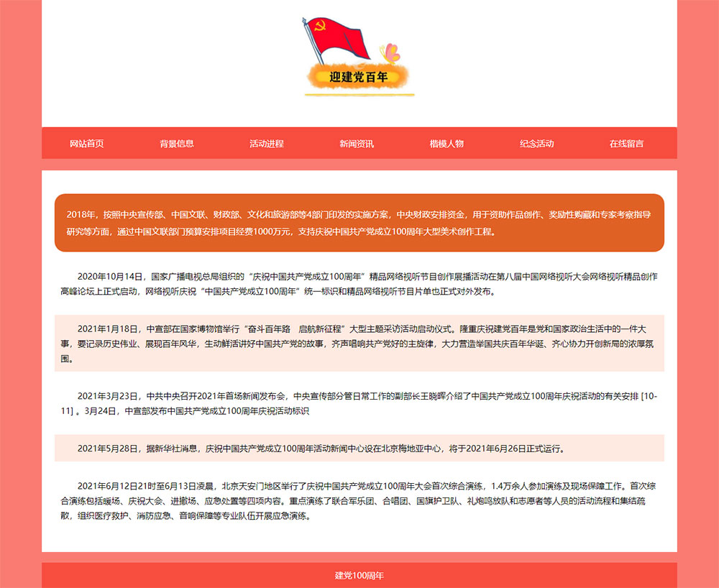Click the butterfly decoration beside the flag
Image resolution: width=719 pixels, height=588 pixels.
[390, 52]
